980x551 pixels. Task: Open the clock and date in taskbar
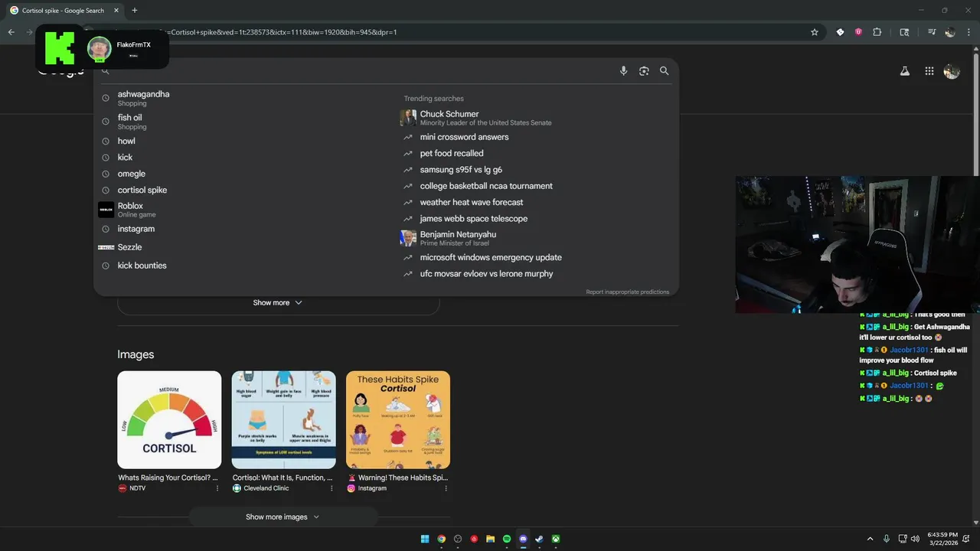point(942,539)
